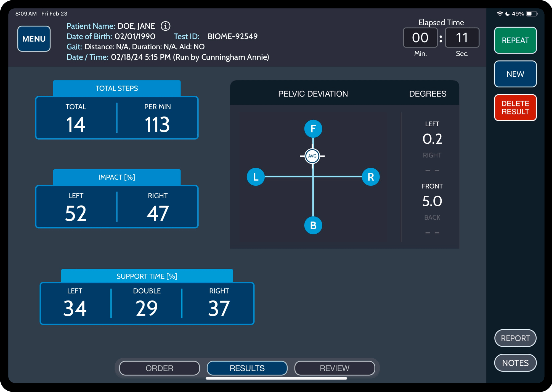Click the F front direction circle
This screenshot has height=392, width=552.
click(x=313, y=129)
